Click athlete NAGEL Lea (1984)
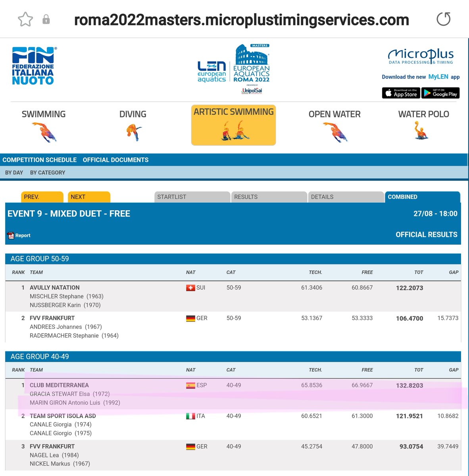469x476 pixels. [x=54, y=455]
